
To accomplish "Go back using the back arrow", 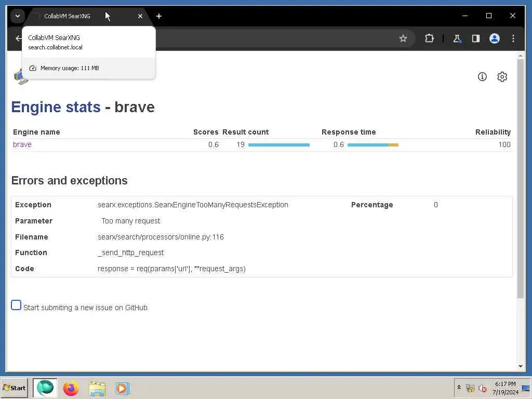I will (18, 38).
